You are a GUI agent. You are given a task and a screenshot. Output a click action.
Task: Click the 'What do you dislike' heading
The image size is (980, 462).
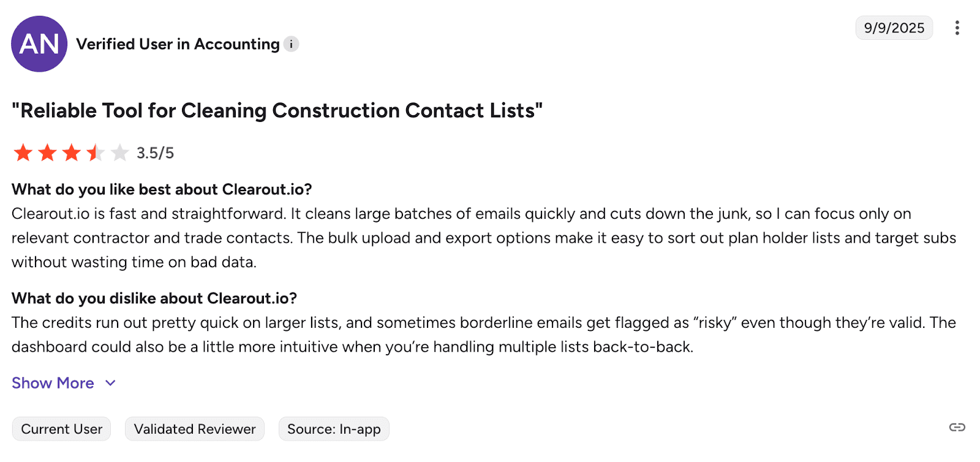coord(154,298)
